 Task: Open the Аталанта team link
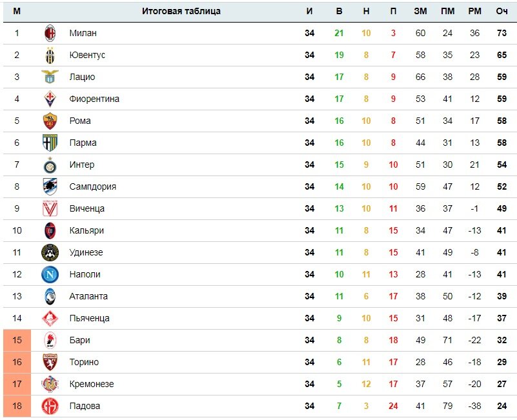coord(88,296)
